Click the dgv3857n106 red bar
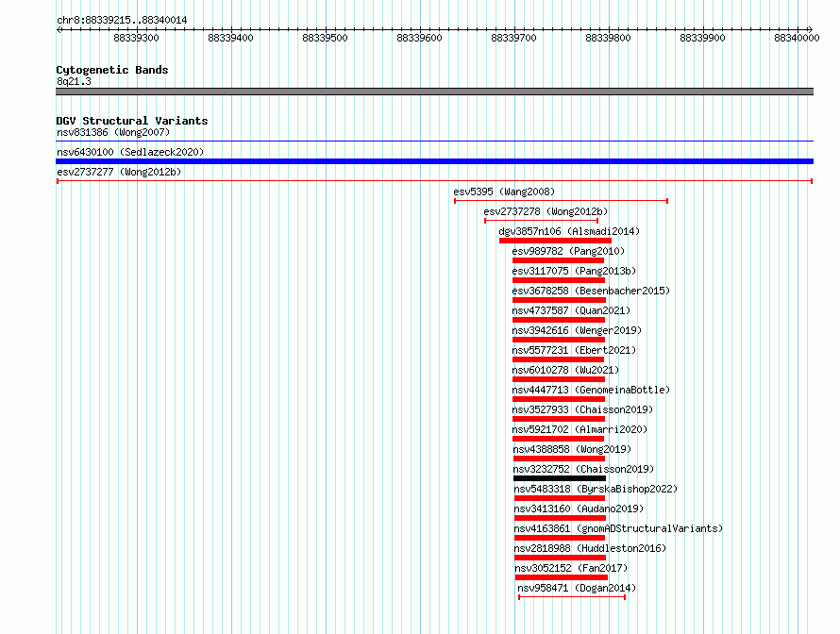The height and width of the screenshot is (634, 840). [x=555, y=241]
